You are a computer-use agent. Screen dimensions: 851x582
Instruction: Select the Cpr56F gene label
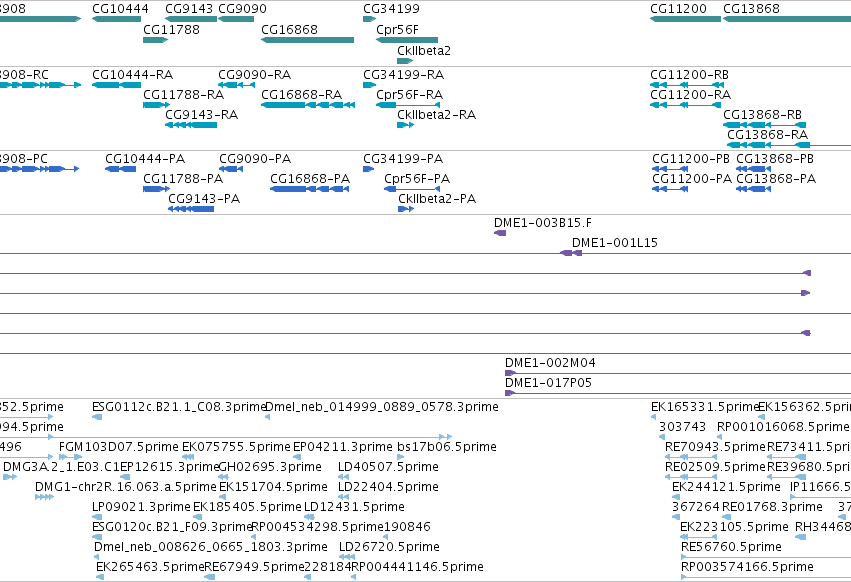tap(397, 29)
